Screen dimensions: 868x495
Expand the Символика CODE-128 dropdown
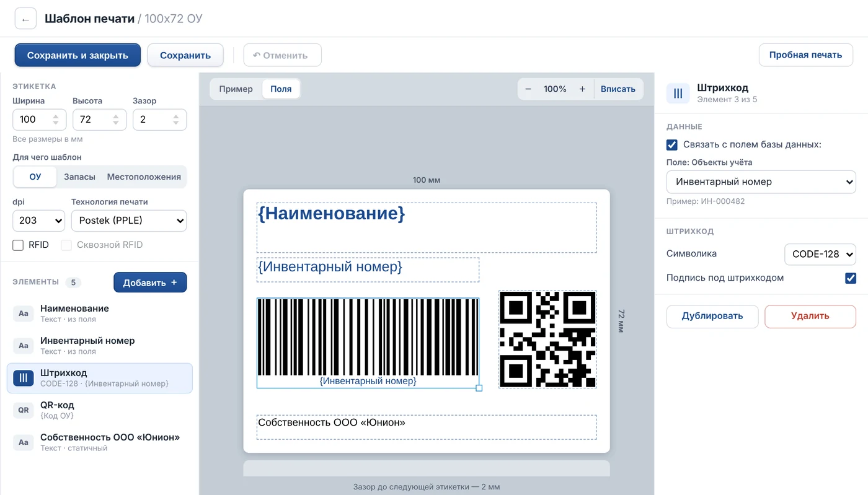[820, 254]
